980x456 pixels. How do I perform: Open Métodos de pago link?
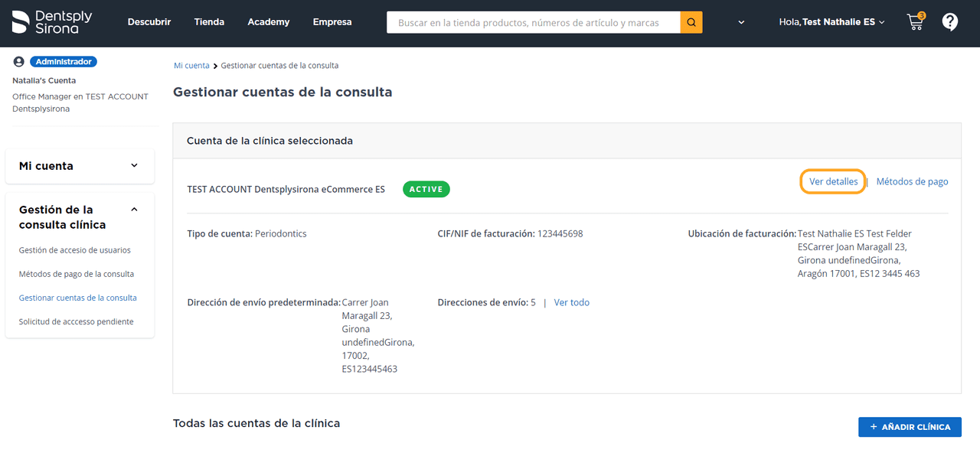tap(912, 182)
